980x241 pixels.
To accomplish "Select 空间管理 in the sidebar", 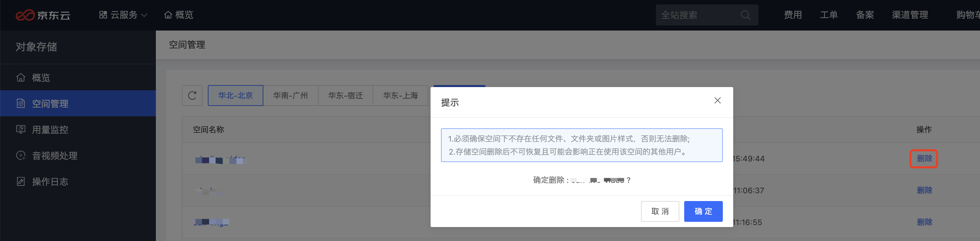I will point(78,103).
